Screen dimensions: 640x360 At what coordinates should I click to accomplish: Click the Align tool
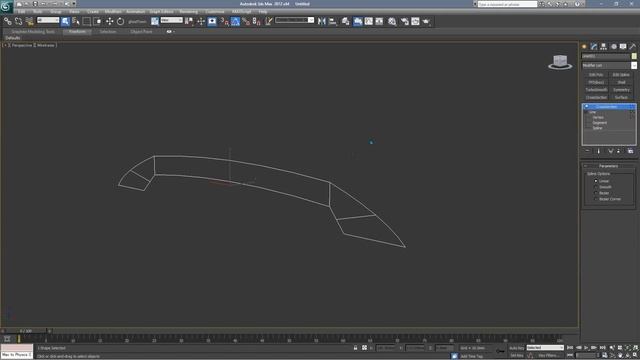(x=333, y=21)
